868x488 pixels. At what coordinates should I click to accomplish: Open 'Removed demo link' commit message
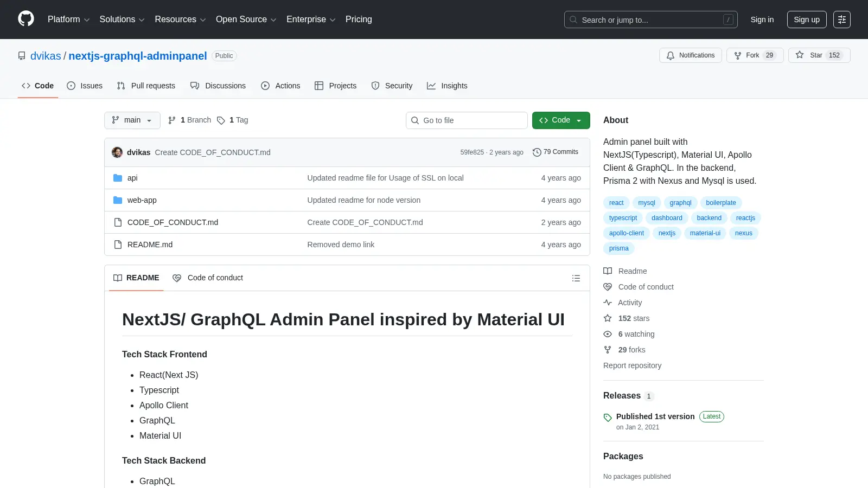pos(341,245)
